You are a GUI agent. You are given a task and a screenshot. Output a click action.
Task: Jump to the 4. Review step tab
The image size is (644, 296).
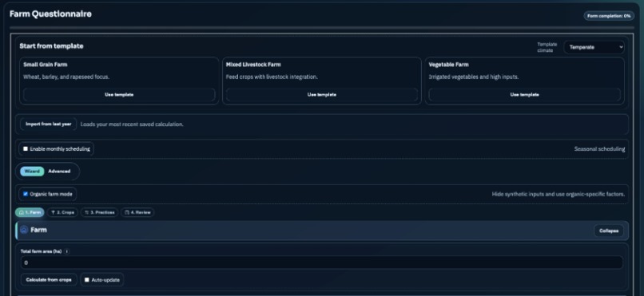(x=137, y=212)
